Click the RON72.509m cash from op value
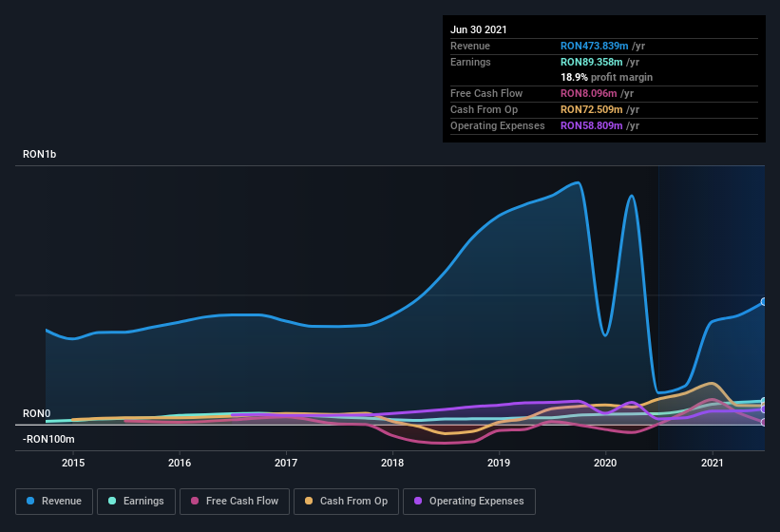 click(x=592, y=109)
